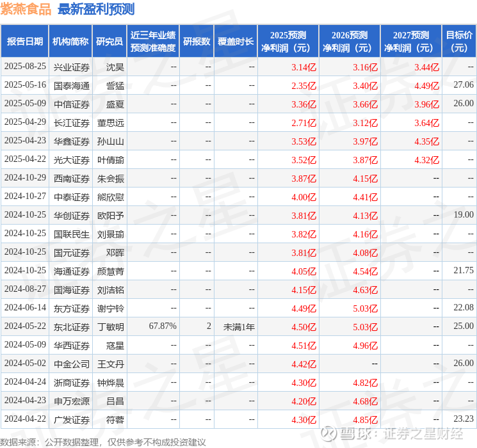The height and width of the screenshot is (448, 477).
Task: Click the 覆盖时长 column header
Action: coord(236,42)
